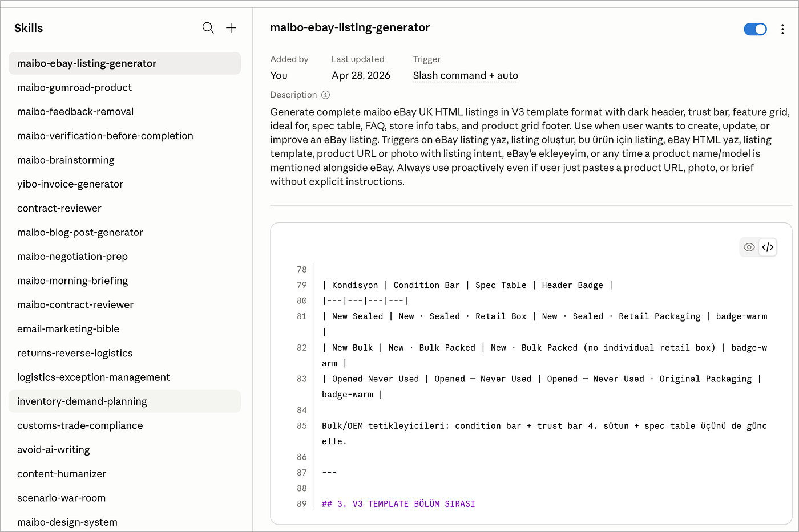This screenshot has width=799, height=532.
Task: Click the table separator code on line 80
Action: pyautogui.click(x=365, y=300)
